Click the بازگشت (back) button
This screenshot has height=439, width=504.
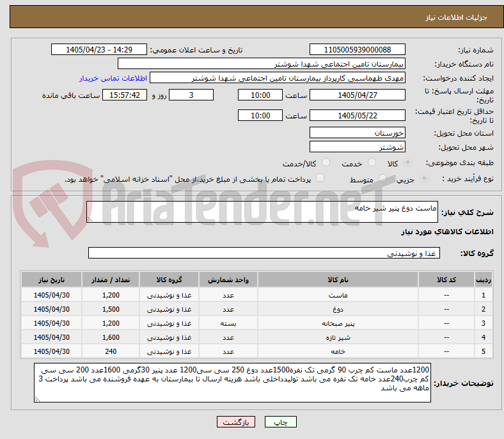236,422
